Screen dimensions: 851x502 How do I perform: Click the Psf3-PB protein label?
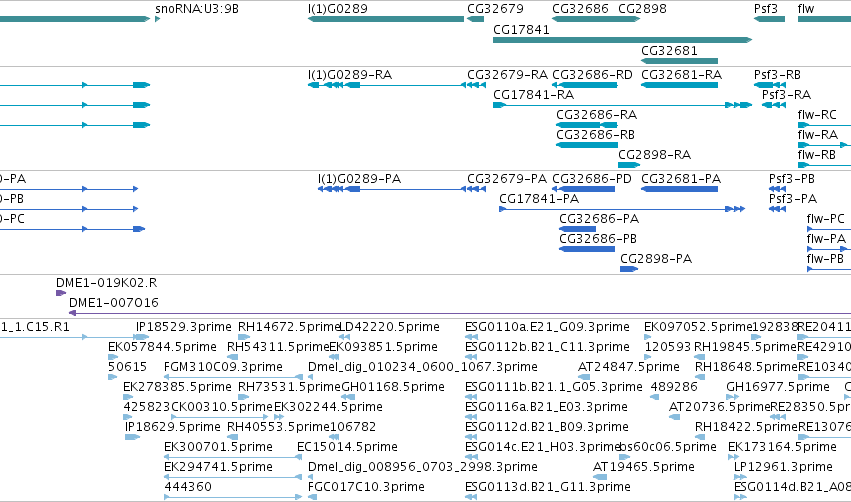coord(791,179)
